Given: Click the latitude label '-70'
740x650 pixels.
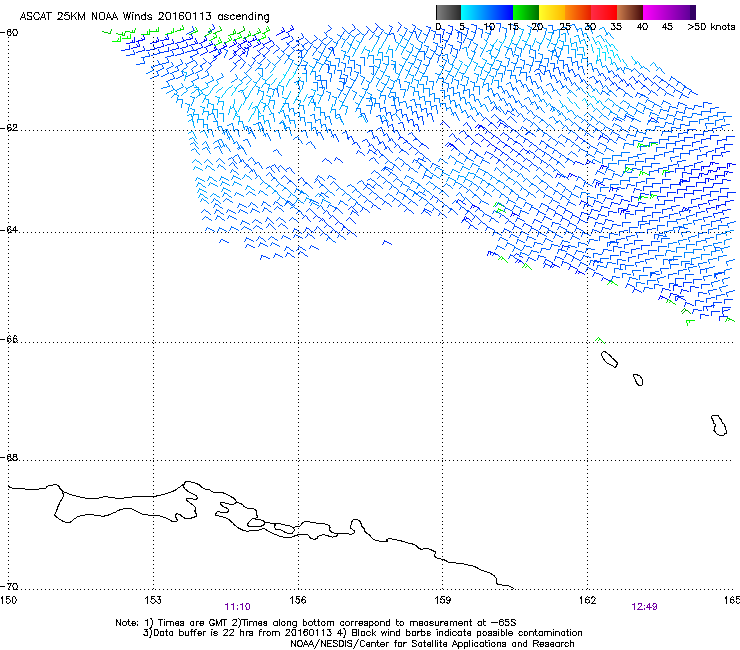Looking at the screenshot, I should 9,587.
